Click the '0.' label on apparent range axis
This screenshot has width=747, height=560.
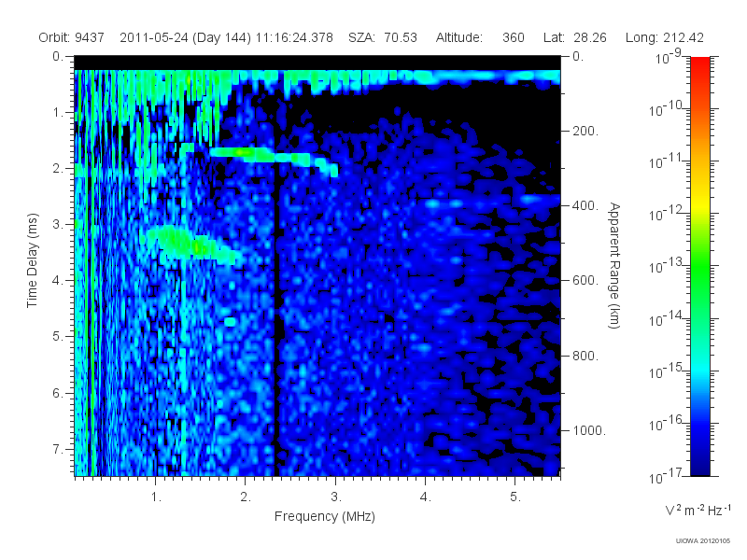[x=578, y=57]
